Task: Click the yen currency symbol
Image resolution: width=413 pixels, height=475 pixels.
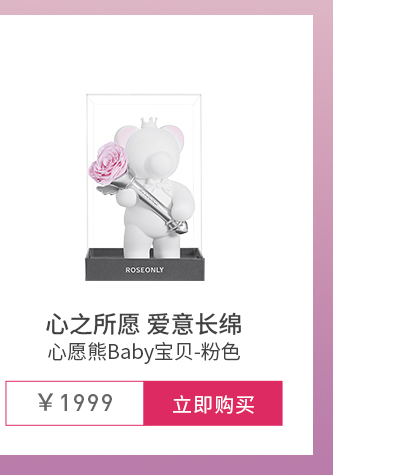Action: (45, 402)
